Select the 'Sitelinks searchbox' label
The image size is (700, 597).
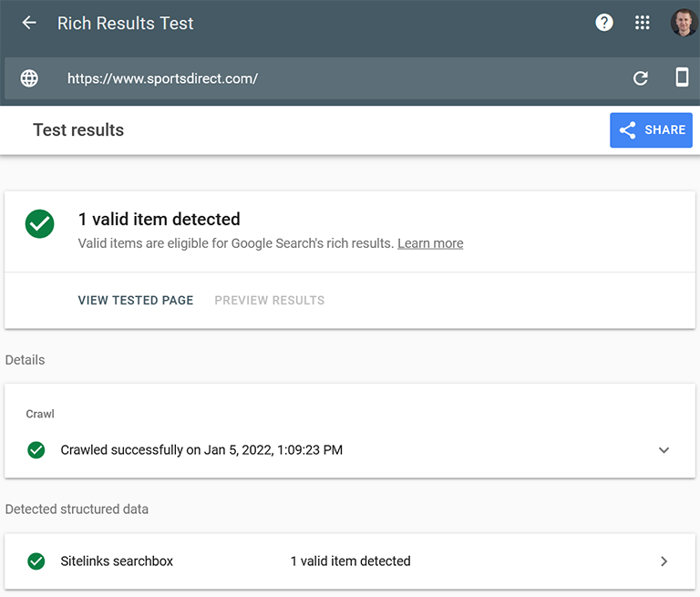(117, 561)
